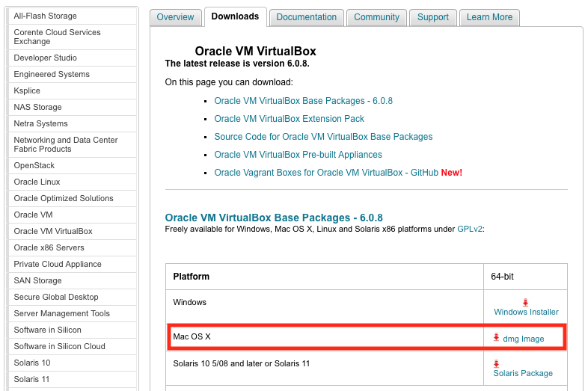Open Source Code for Base Packages link
588x391 pixels.
tap(323, 137)
